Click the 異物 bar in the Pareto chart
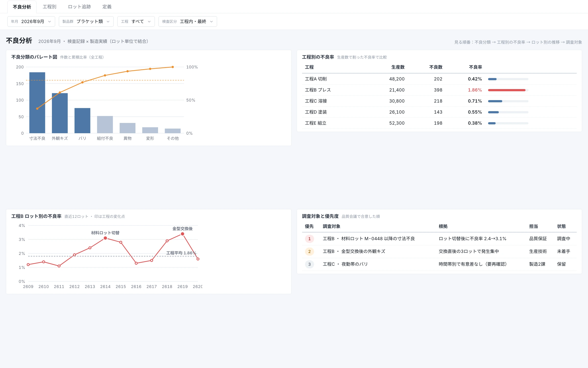This screenshot has width=588, height=368. pos(127,128)
